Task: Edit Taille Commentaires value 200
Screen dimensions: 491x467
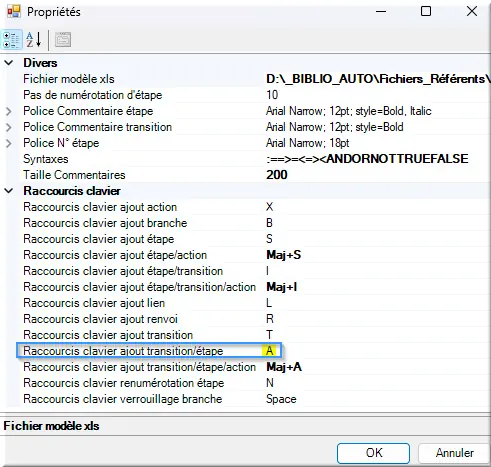Action: click(378, 175)
